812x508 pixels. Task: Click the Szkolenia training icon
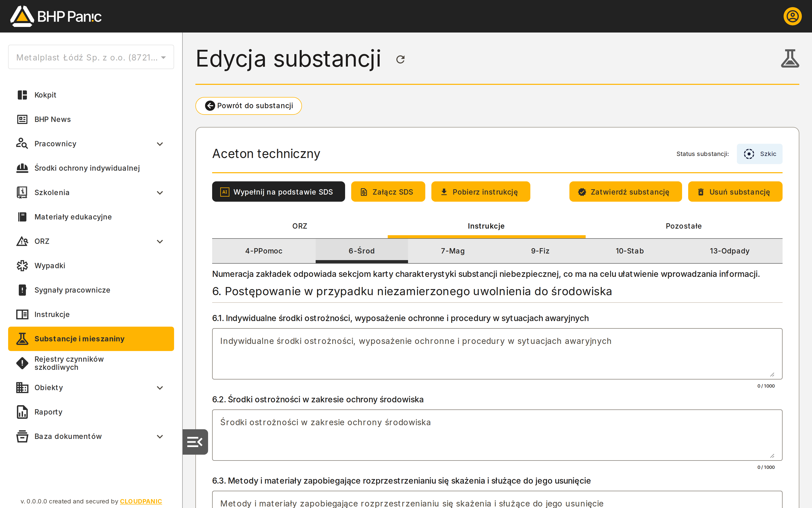[22, 193]
